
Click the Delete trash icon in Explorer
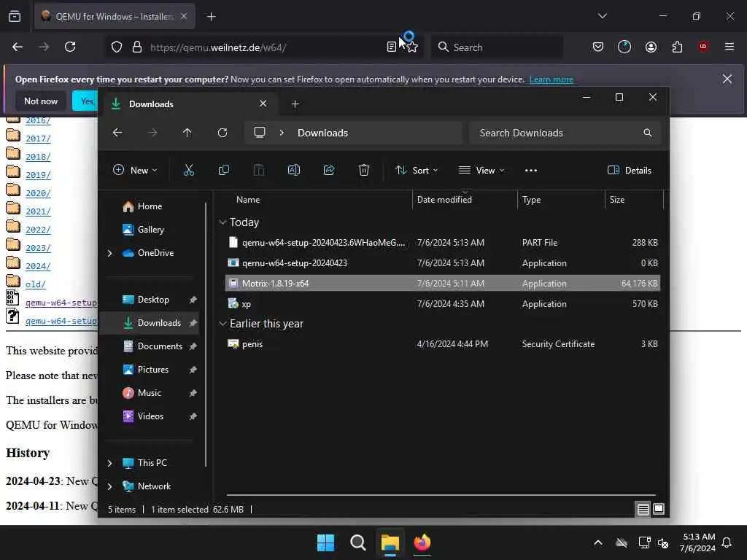coord(364,170)
